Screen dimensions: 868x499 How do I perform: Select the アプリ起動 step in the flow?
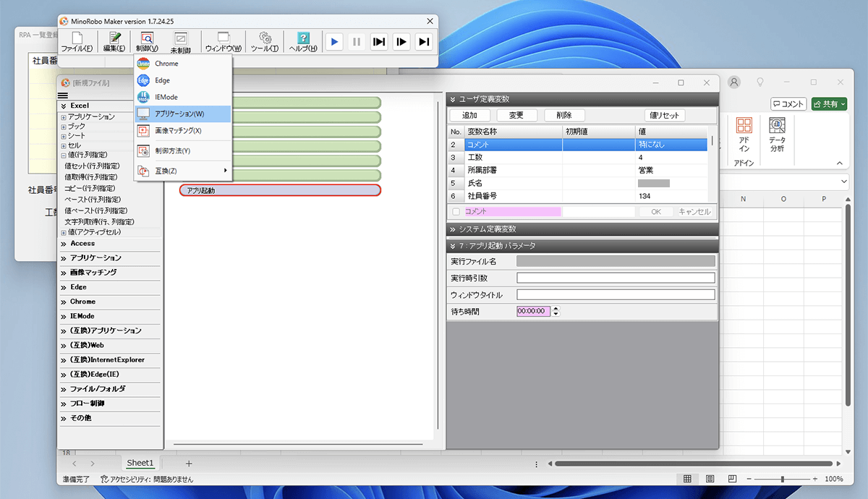click(x=280, y=190)
